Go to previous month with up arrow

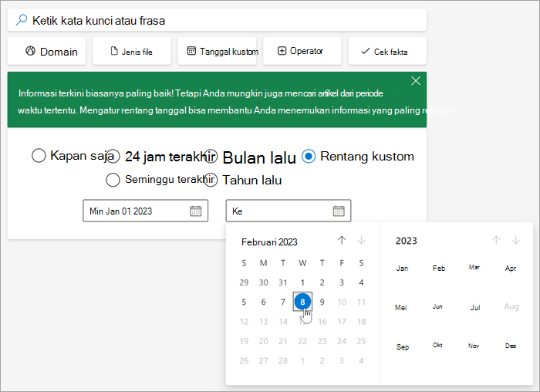tap(342, 240)
